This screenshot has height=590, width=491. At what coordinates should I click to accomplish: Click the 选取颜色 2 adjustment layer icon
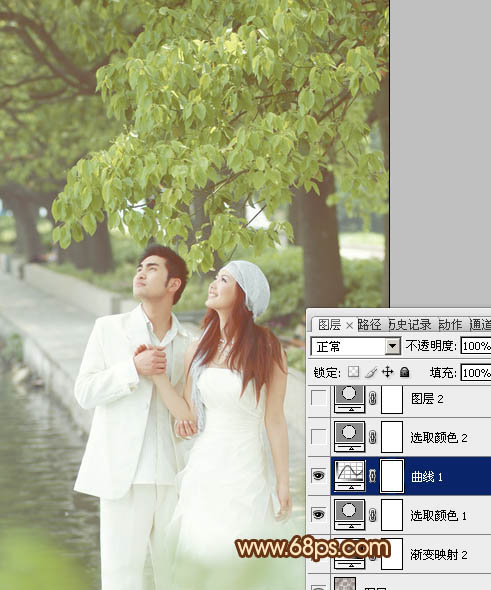(x=350, y=437)
